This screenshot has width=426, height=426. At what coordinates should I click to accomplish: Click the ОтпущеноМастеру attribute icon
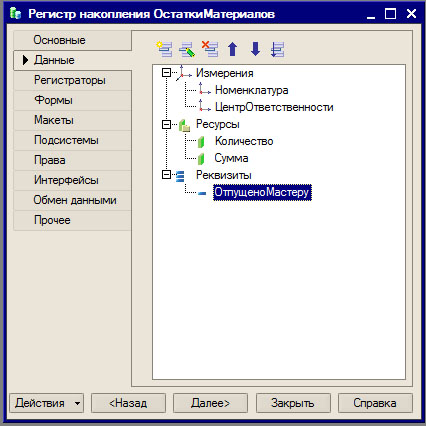[202, 193]
